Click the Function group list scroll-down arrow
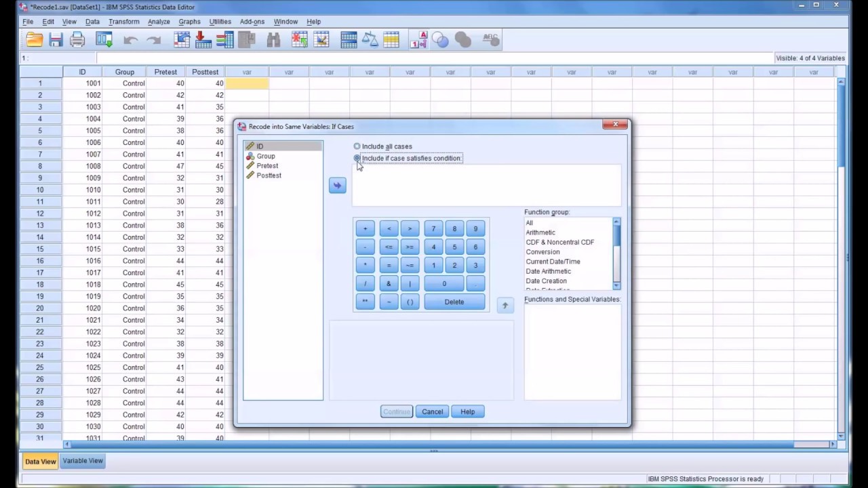The image size is (868, 488). point(616,286)
